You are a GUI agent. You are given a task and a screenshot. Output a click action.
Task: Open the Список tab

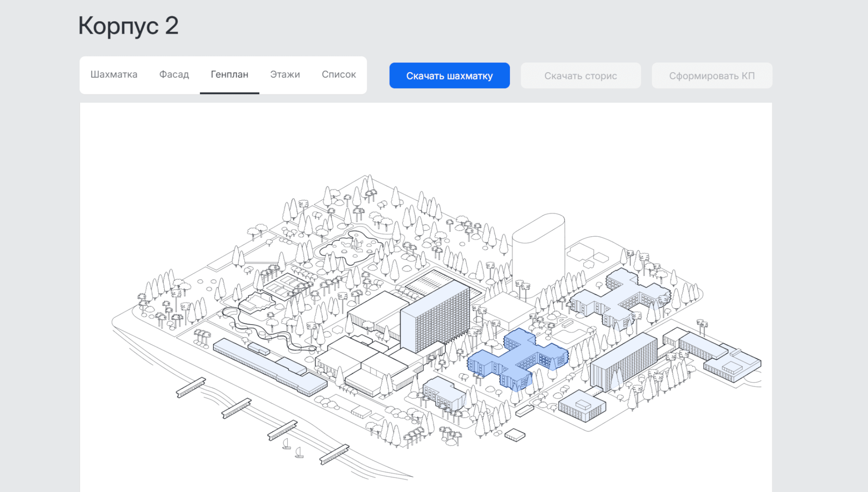pyautogui.click(x=339, y=75)
